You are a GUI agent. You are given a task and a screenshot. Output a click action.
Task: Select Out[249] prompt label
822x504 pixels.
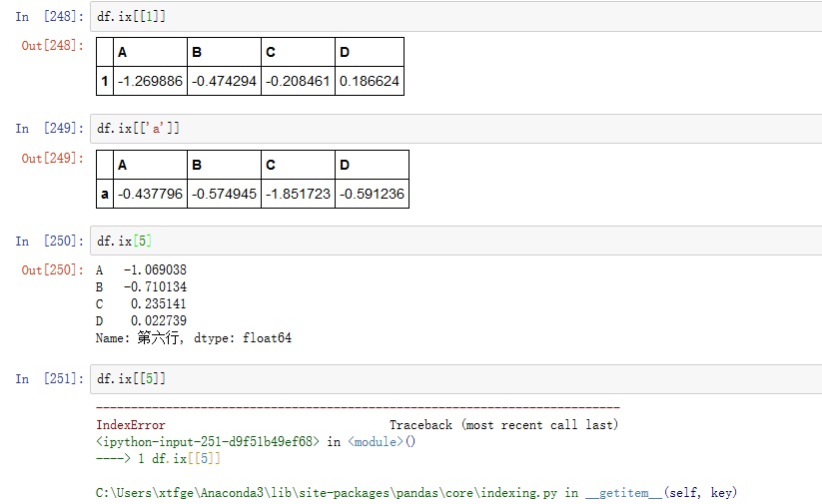(x=52, y=159)
